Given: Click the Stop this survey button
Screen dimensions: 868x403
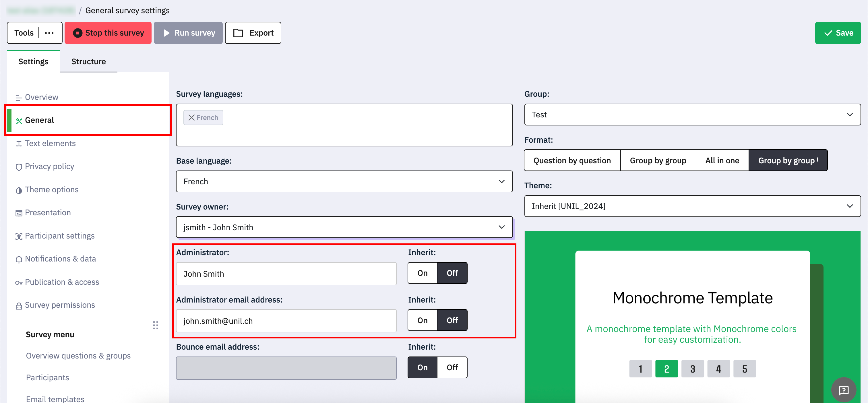Looking at the screenshot, I should [x=108, y=33].
